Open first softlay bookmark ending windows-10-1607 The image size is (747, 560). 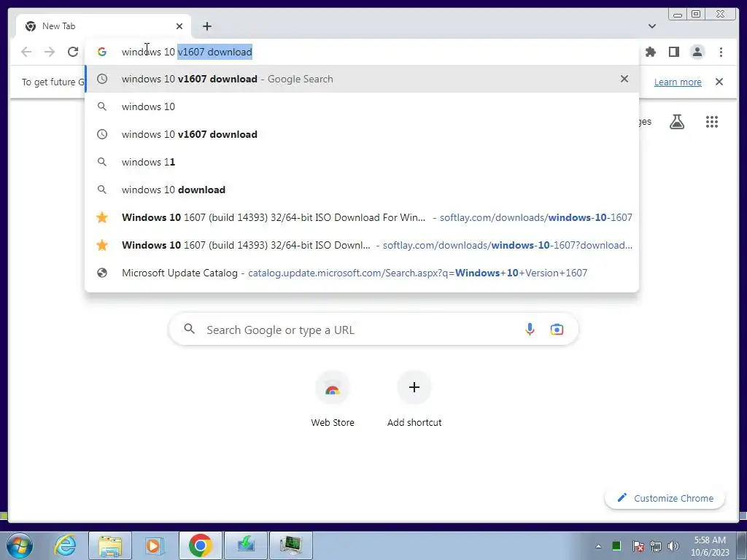click(362, 217)
